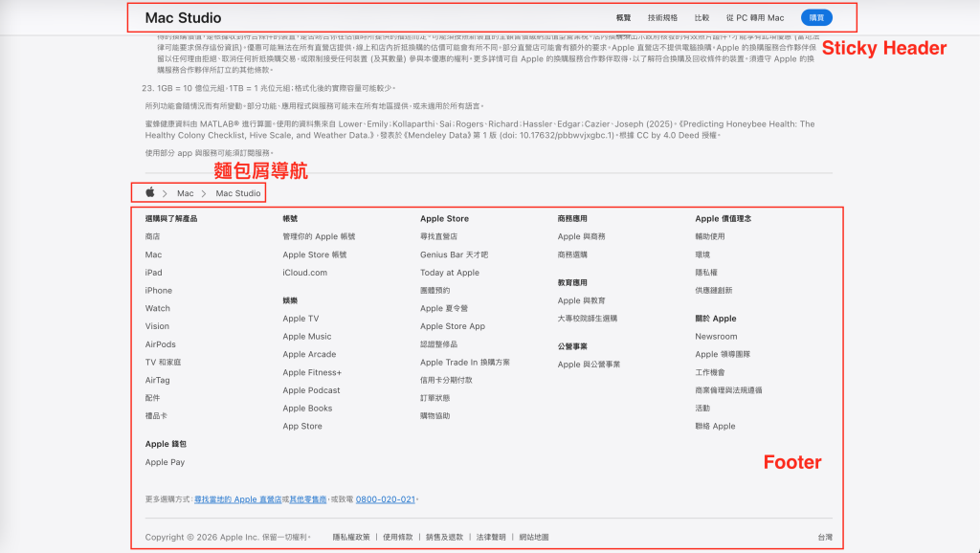980x553 pixels.
Task: Open Apple Trade In 換購方案 link
Action: 465,362
